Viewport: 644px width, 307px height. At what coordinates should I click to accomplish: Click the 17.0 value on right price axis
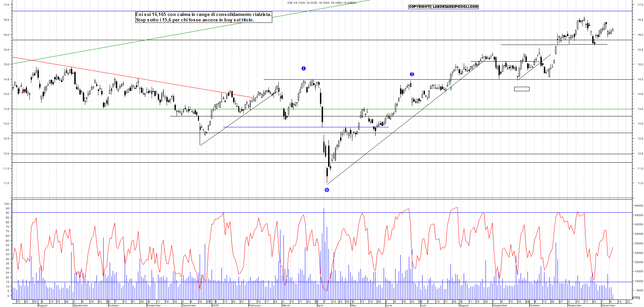click(x=640, y=5)
